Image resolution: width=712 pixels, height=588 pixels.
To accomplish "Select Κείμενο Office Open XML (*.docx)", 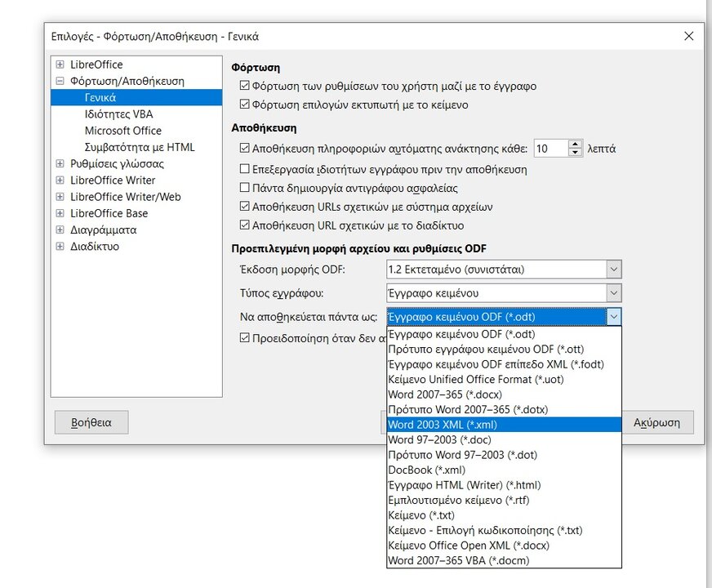I will [x=504, y=546].
